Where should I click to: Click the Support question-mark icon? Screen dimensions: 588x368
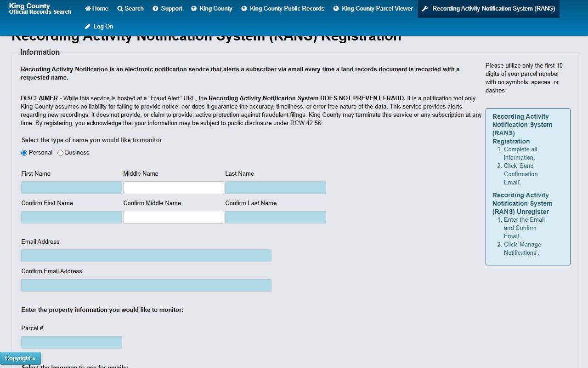pyautogui.click(x=155, y=9)
